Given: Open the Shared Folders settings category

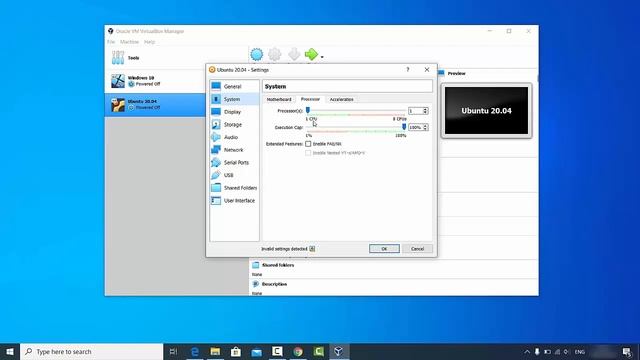Looking at the screenshot, I should [234, 188].
